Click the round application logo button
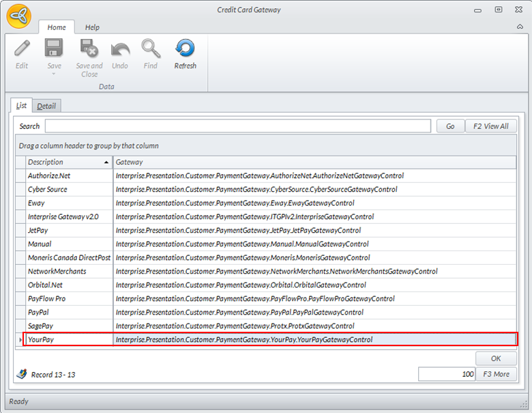This screenshot has width=532, height=413. [x=18, y=15]
